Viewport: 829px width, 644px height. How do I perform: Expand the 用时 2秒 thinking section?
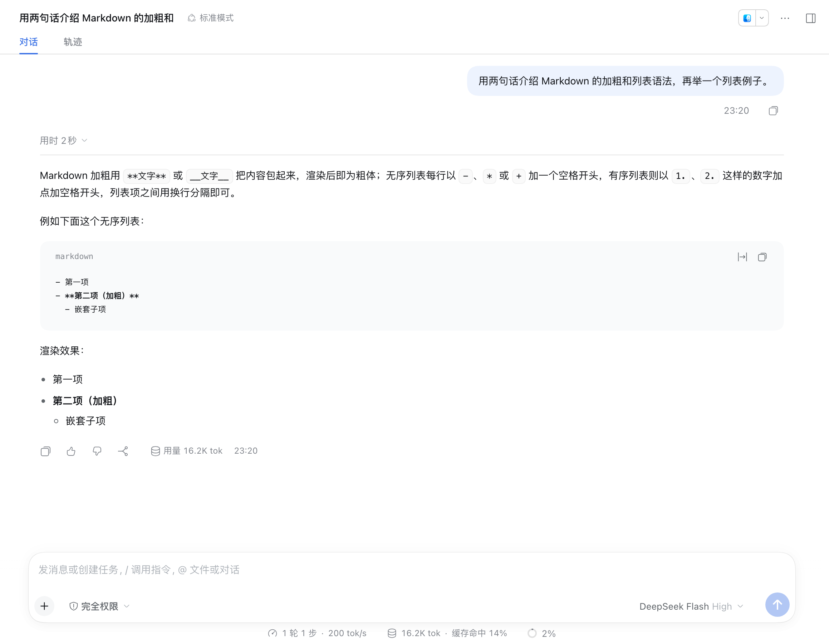click(x=64, y=141)
